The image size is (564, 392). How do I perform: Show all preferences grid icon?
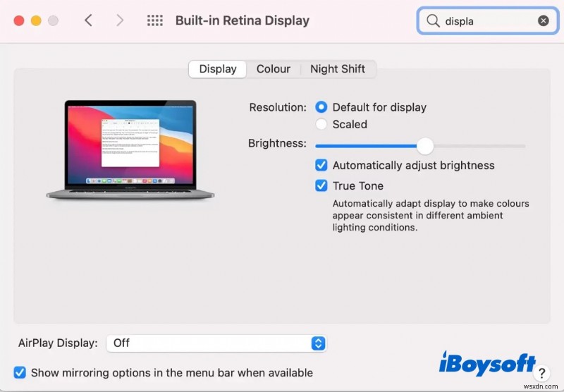155,20
